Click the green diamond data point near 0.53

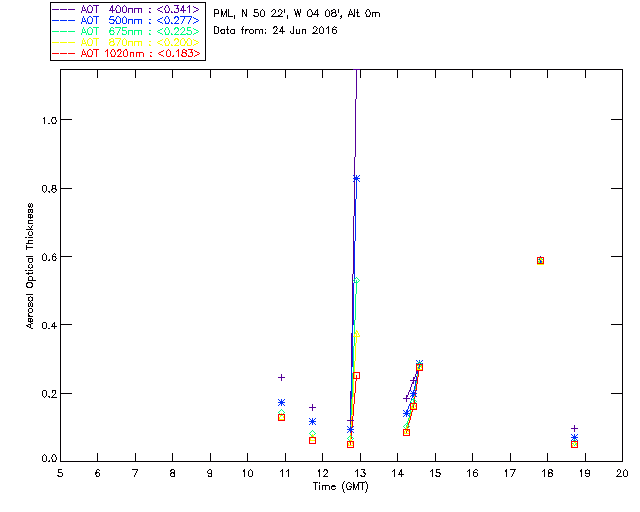tap(356, 280)
